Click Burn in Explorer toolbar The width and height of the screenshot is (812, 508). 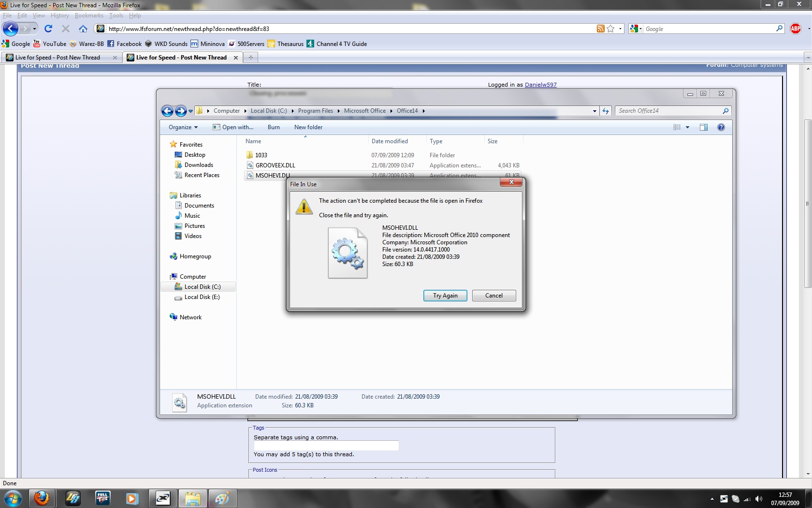[274, 127]
